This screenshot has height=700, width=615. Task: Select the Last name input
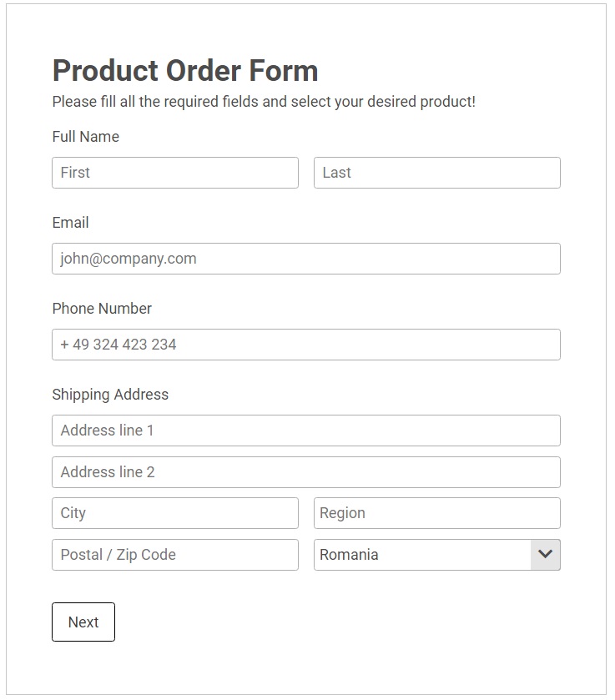pyautogui.click(x=436, y=173)
